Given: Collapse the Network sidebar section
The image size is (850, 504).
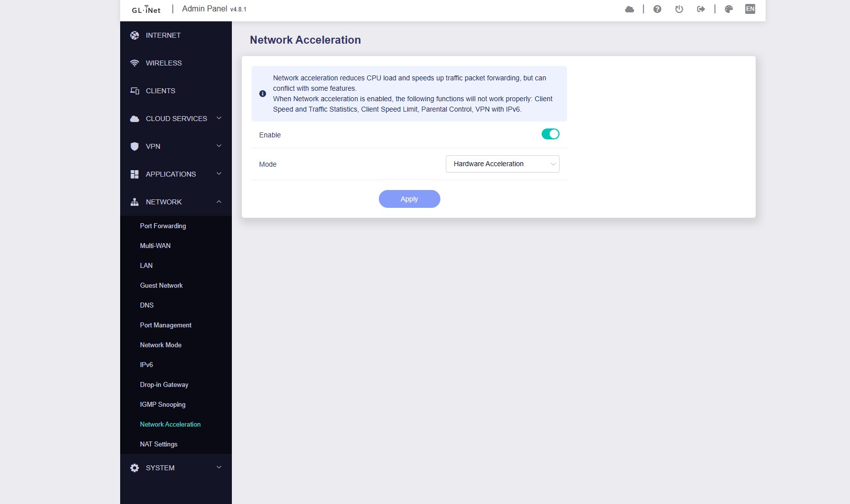Looking at the screenshot, I should coord(176,202).
